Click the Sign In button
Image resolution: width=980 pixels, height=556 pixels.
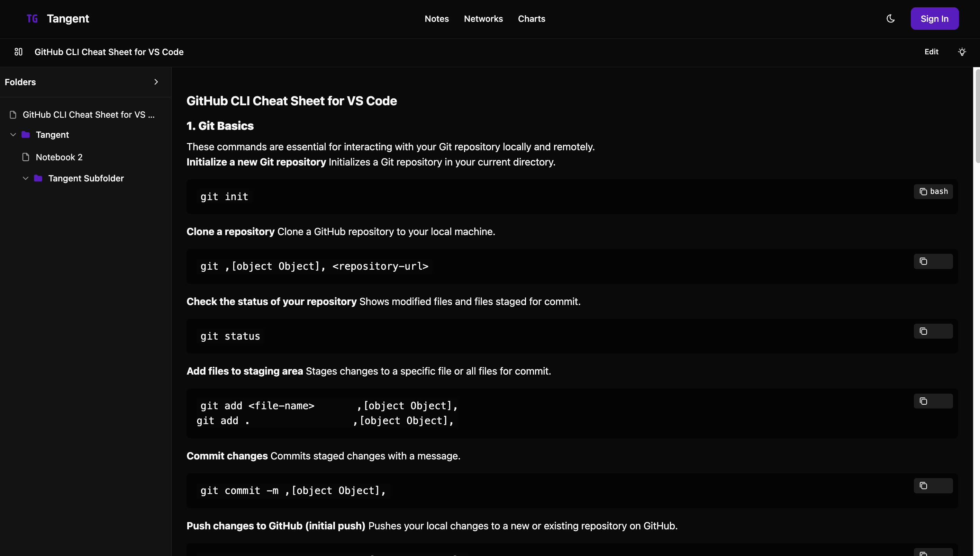pos(934,18)
